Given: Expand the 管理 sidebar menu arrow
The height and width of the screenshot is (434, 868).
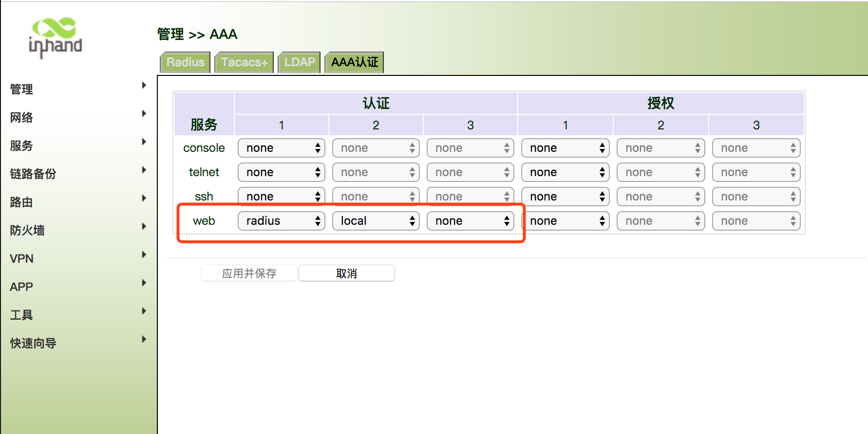Looking at the screenshot, I should tap(144, 86).
